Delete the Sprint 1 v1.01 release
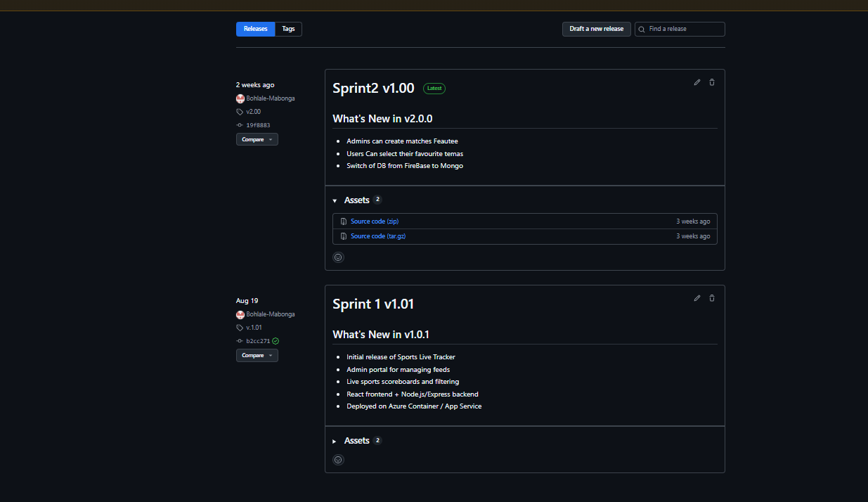 (x=711, y=298)
